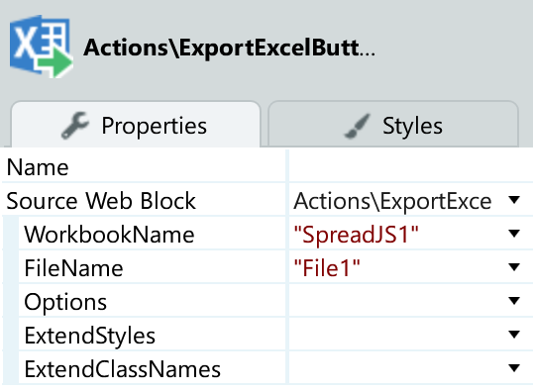Select the Source Web Block label
This screenshot has height=392, width=533.
pos(101,201)
